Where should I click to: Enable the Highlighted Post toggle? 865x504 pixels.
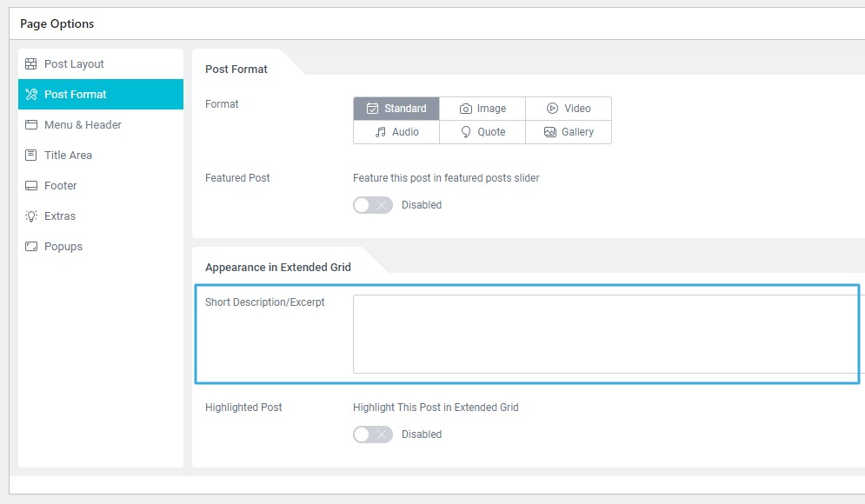[x=373, y=434]
